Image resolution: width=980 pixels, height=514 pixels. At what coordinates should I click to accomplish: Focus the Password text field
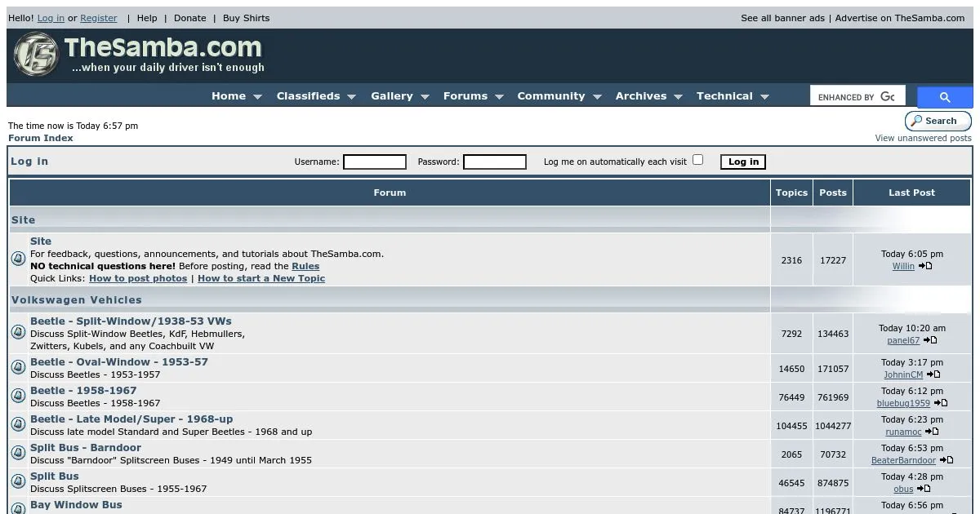click(x=494, y=162)
